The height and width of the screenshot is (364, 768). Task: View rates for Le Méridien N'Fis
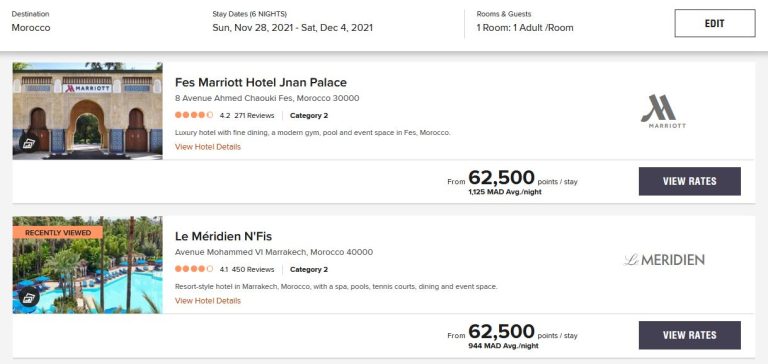coord(690,335)
